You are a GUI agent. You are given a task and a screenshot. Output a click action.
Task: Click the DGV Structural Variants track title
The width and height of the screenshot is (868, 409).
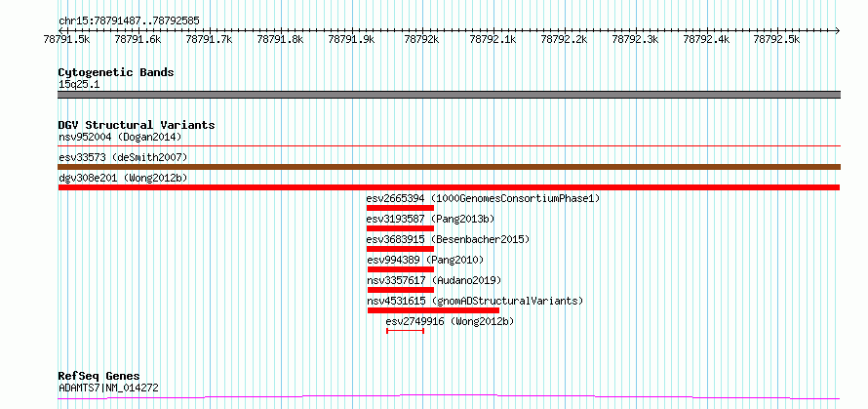click(x=137, y=125)
